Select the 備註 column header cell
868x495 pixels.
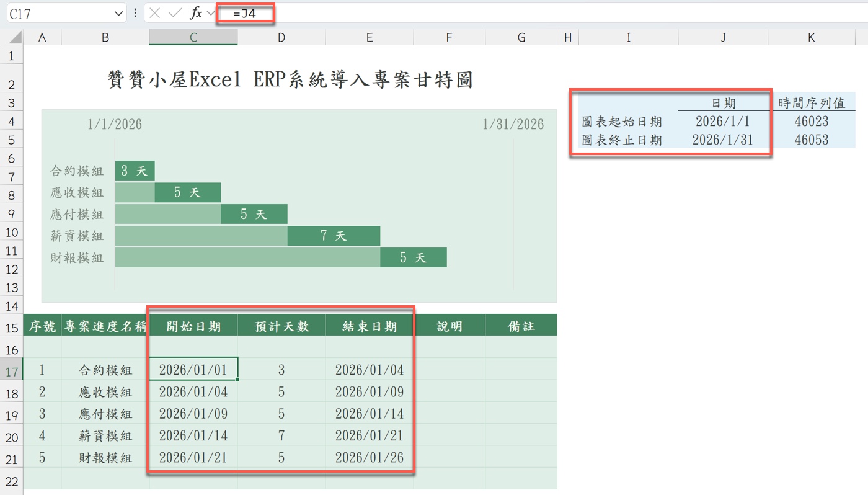[521, 324]
